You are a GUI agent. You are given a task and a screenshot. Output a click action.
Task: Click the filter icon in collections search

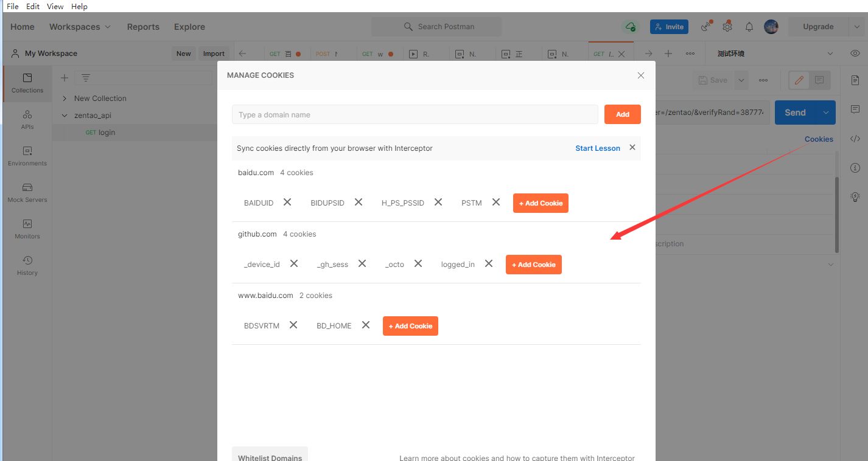point(86,78)
